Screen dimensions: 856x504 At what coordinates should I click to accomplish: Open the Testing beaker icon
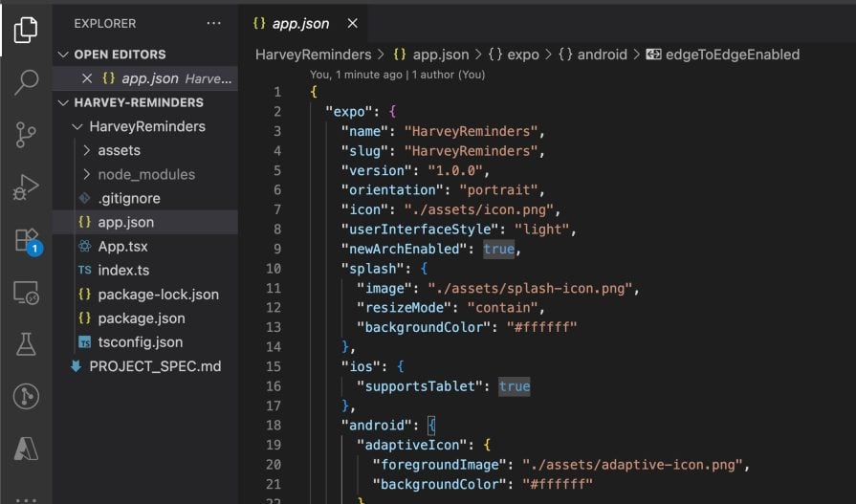point(26,344)
